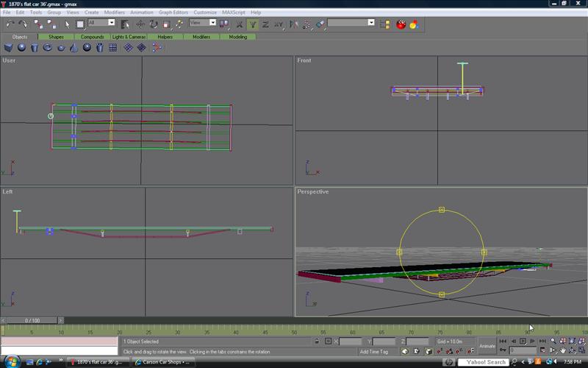Click the Play Animation button
Viewport: 588px width, 368px height.
click(523, 341)
